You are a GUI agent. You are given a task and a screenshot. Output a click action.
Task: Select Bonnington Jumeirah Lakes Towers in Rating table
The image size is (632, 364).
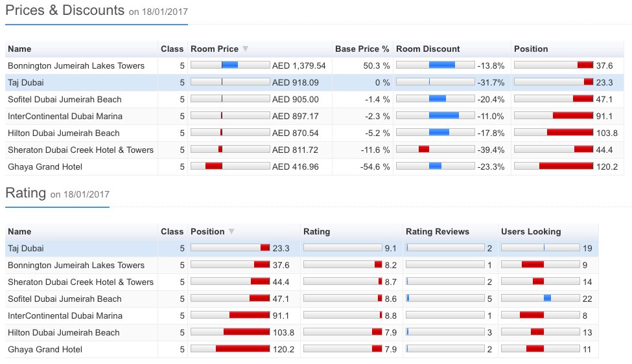76,266
